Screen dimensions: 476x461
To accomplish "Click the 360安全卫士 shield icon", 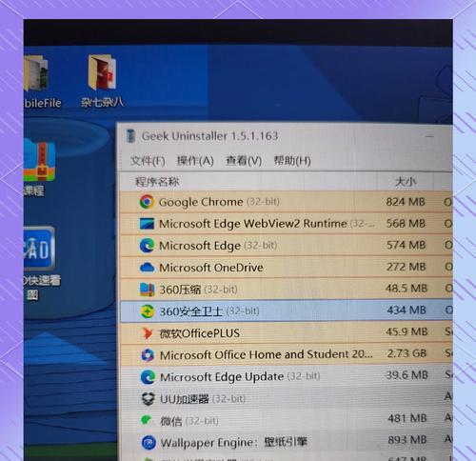I will pyautogui.click(x=148, y=311).
